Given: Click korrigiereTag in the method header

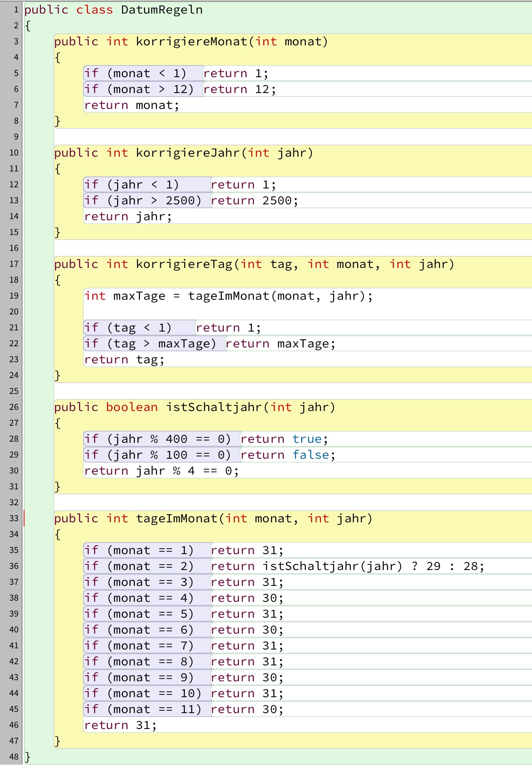Looking at the screenshot, I should click(184, 264).
